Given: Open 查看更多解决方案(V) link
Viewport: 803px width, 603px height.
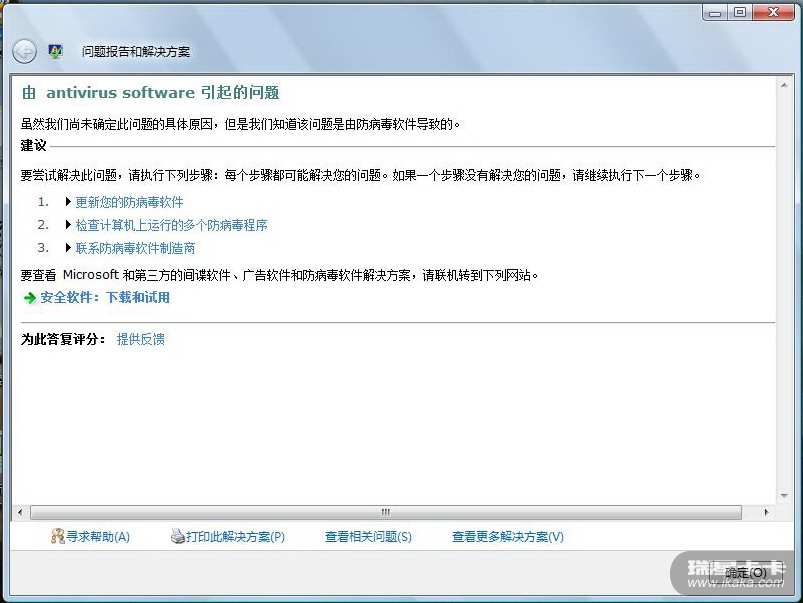Looking at the screenshot, I should (x=508, y=536).
